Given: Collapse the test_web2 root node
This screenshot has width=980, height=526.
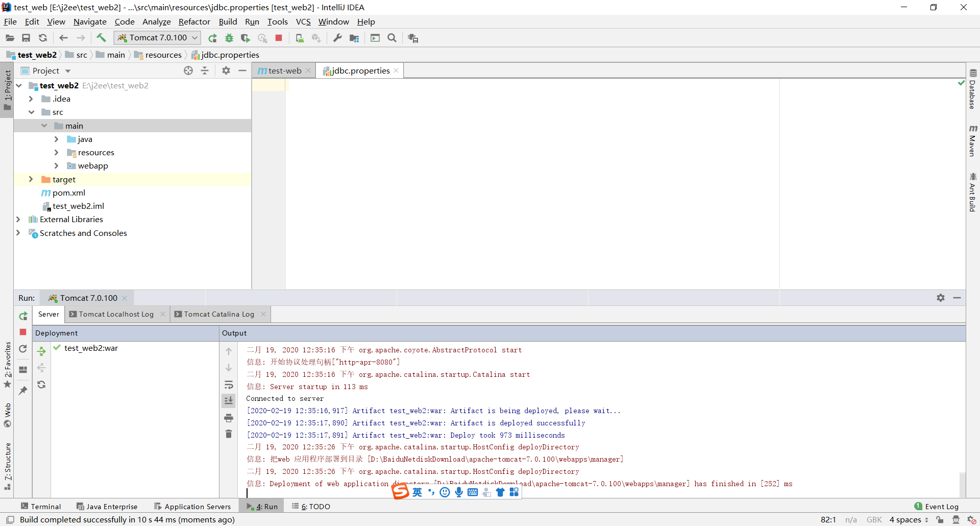Looking at the screenshot, I should 19,85.
